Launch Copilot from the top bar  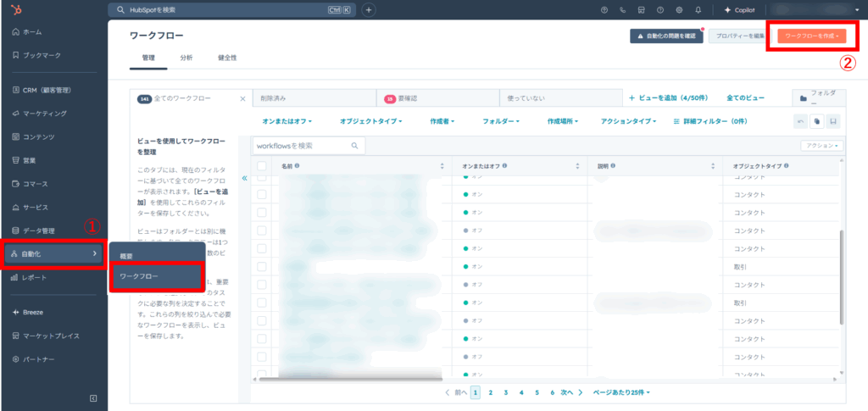(739, 10)
